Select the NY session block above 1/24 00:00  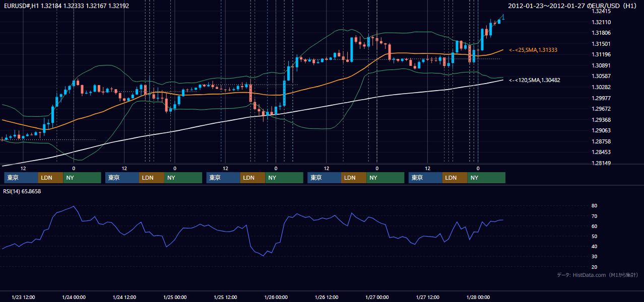coord(82,178)
